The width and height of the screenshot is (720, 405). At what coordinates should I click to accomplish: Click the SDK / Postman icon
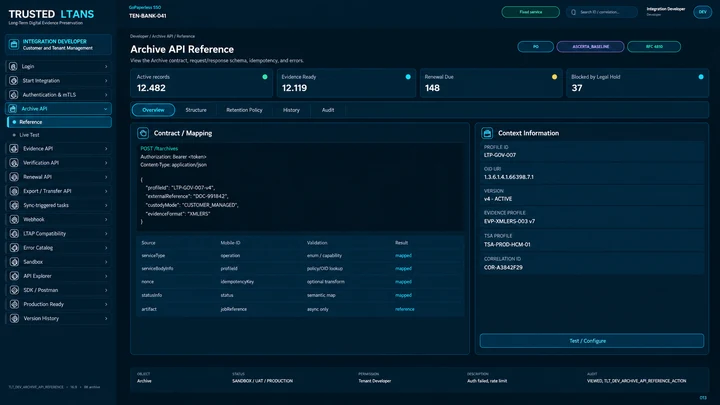[x=14, y=290]
